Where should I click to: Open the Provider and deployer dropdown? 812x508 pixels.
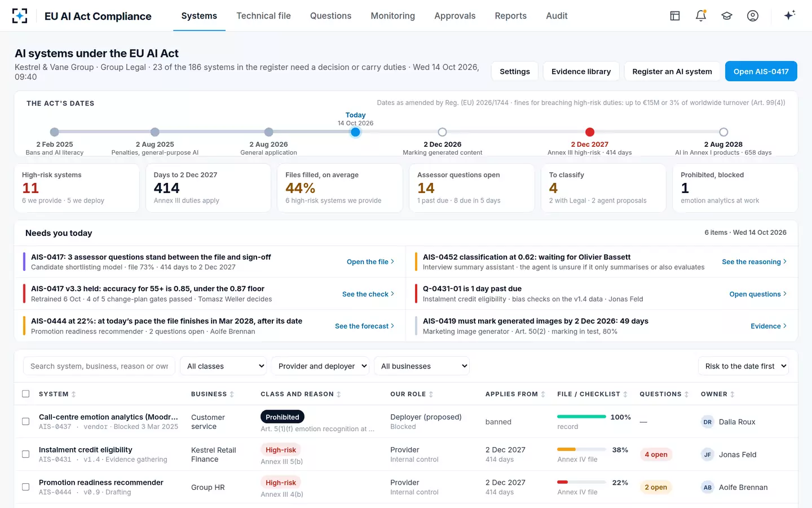[320, 366]
